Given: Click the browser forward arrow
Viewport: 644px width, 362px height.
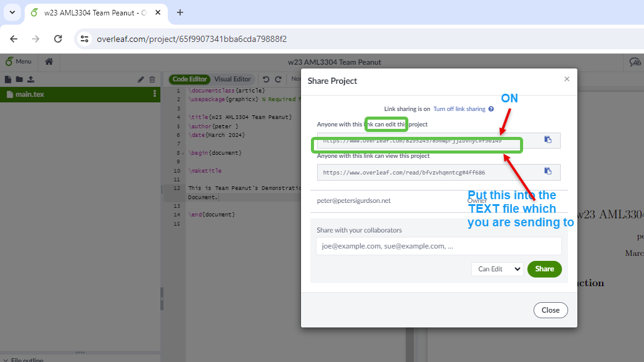Looking at the screenshot, I should [36, 39].
